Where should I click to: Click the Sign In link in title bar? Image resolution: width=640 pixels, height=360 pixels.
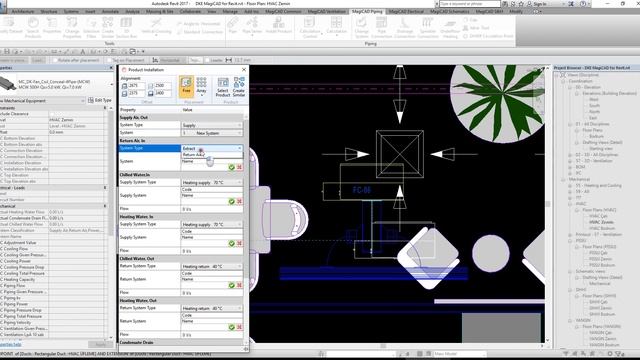point(540,4)
